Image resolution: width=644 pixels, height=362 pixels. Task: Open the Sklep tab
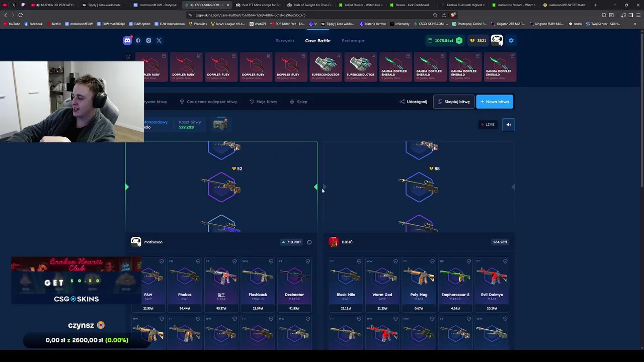298,102
